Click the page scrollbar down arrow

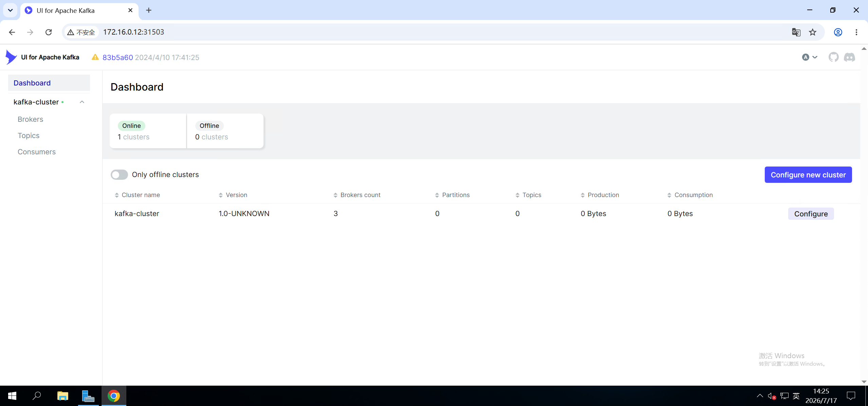pyautogui.click(x=864, y=382)
